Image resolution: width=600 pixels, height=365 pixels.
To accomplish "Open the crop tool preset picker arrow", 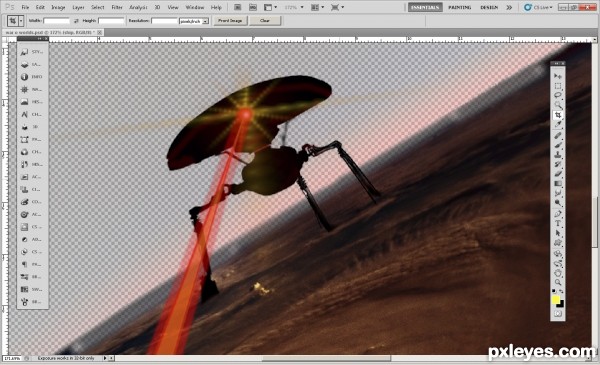I will (x=21, y=21).
